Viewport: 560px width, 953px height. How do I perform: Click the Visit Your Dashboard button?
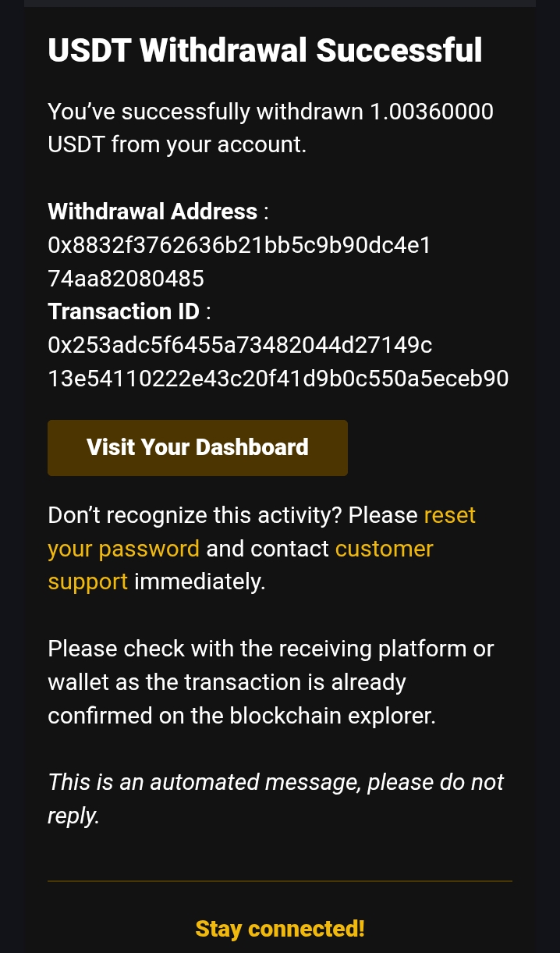(x=197, y=447)
